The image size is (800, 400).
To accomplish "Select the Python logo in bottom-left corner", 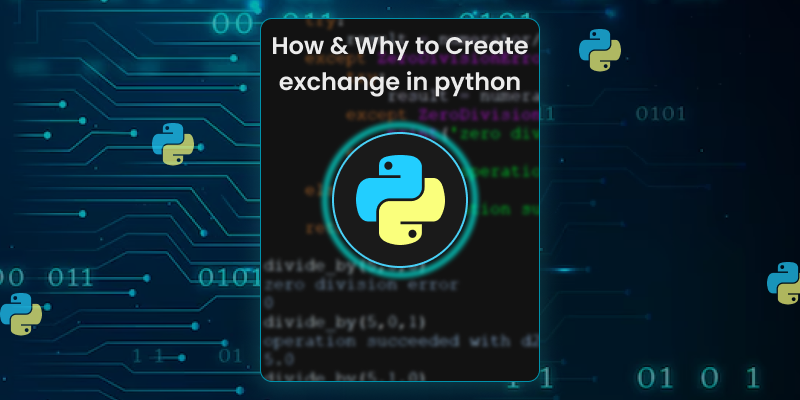I will (x=20, y=314).
